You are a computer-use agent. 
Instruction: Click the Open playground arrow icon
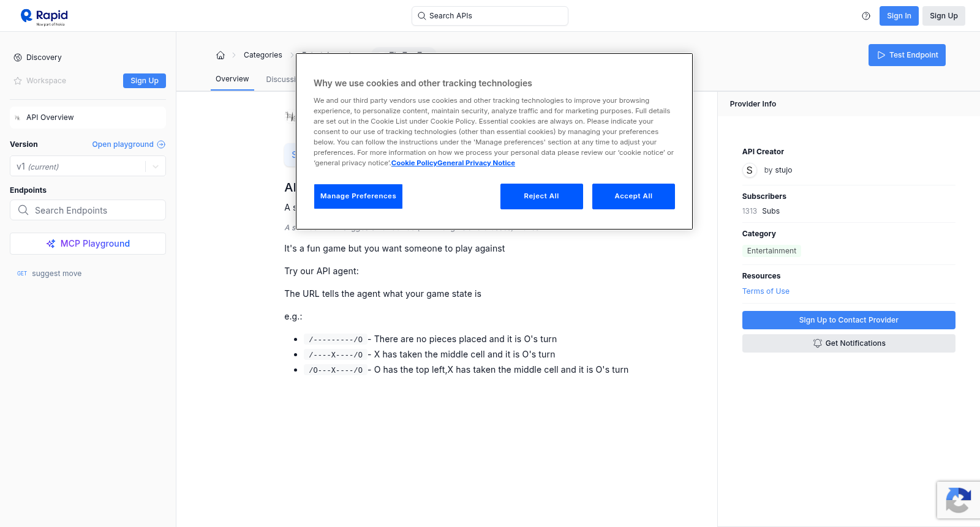click(x=161, y=144)
